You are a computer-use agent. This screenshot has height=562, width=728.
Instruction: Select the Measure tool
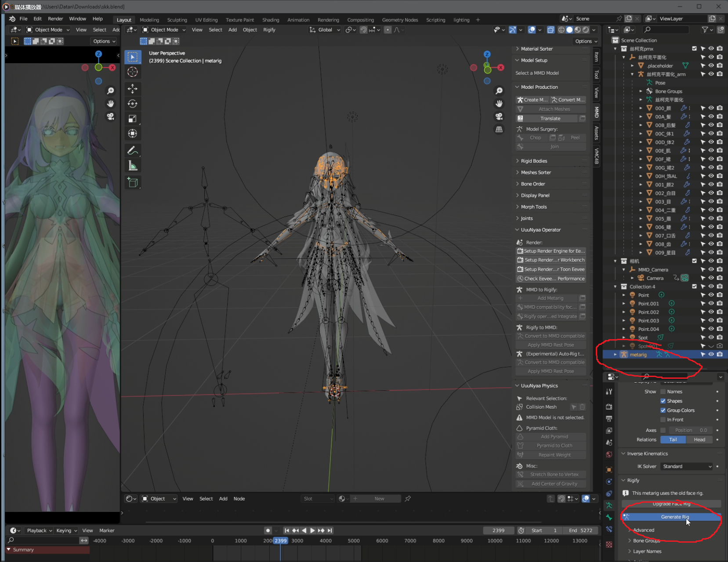133,166
